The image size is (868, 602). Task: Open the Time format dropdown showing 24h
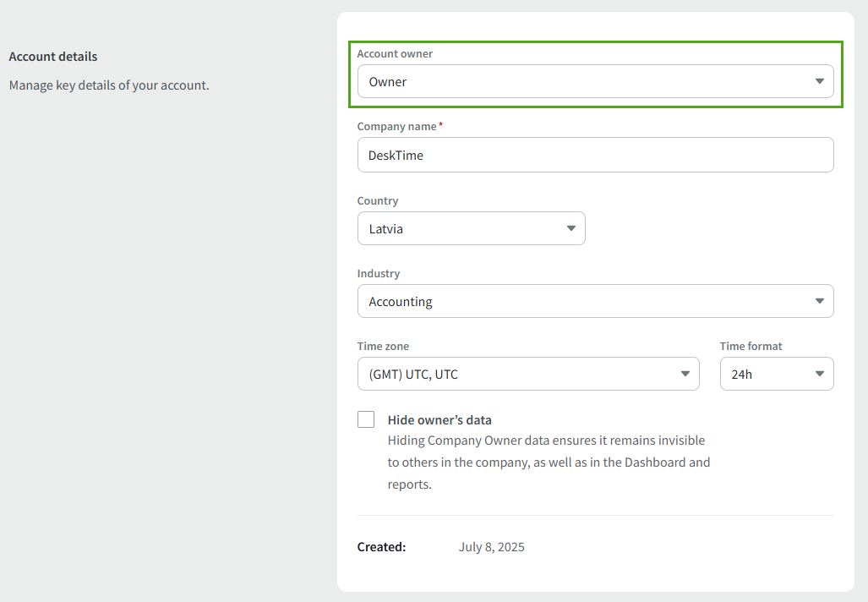[x=765, y=375]
